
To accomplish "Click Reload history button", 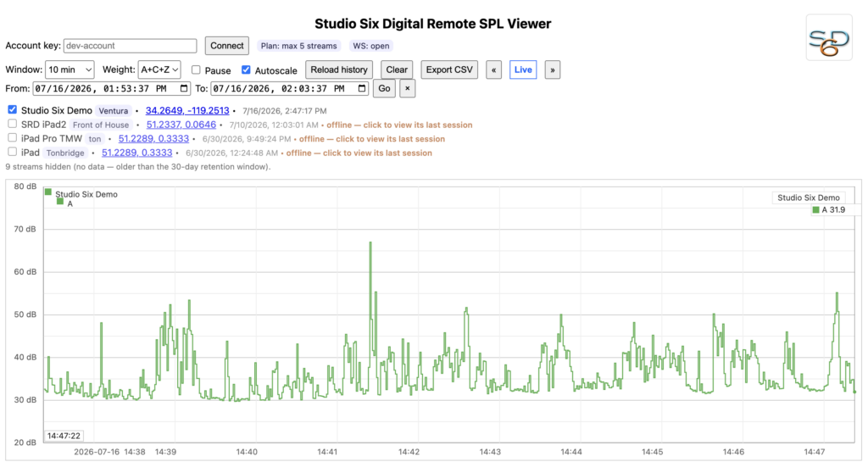I will [339, 70].
